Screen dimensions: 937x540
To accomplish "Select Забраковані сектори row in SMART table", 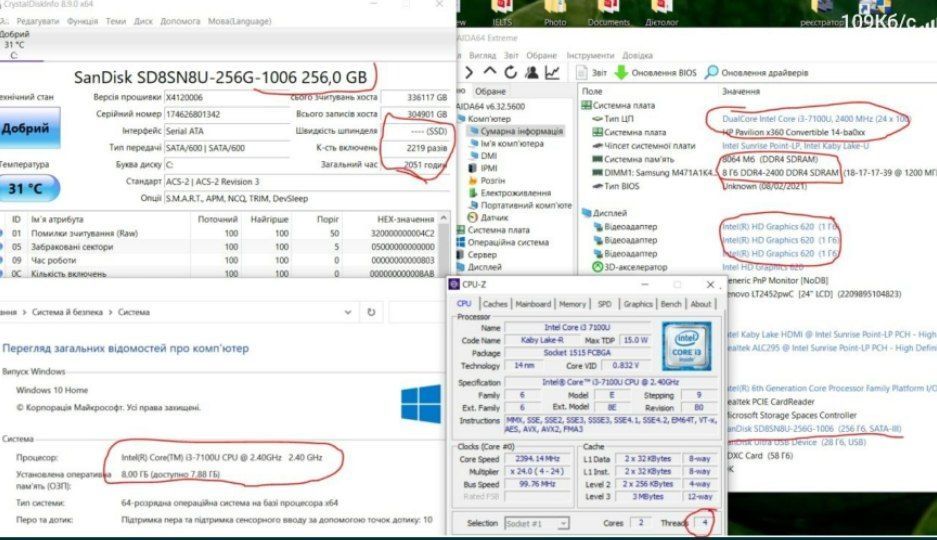I will coord(221,247).
